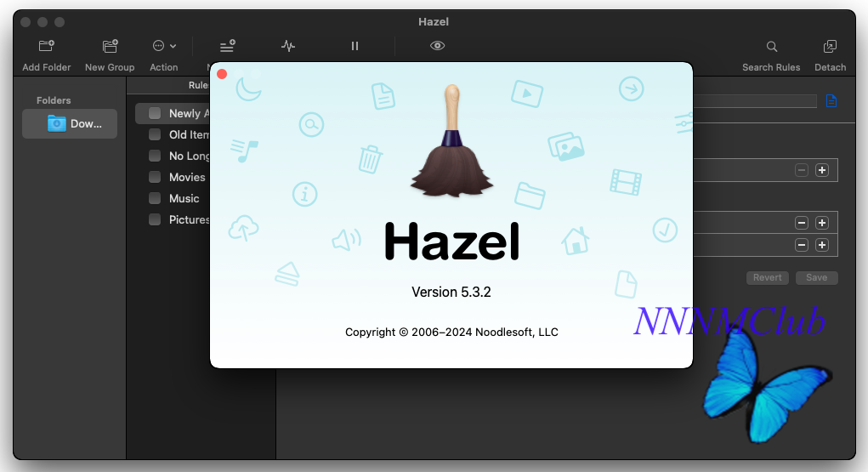Viewport: 868px width, 472px height.
Task: Create a New Group from toolbar
Action: click(110, 46)
